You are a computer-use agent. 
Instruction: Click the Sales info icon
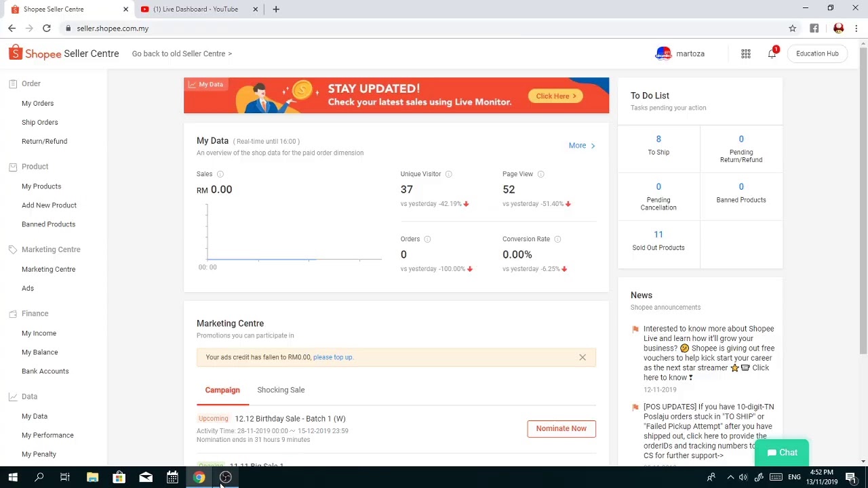220,174
